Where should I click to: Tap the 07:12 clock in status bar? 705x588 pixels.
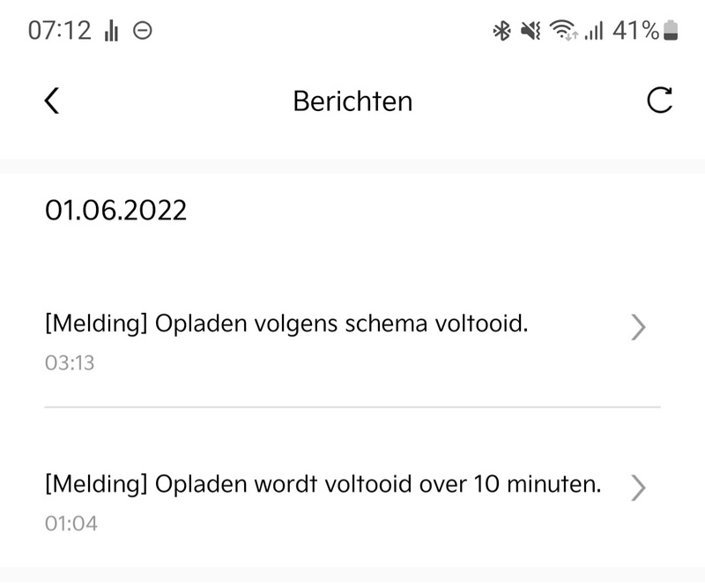point(59,31)
